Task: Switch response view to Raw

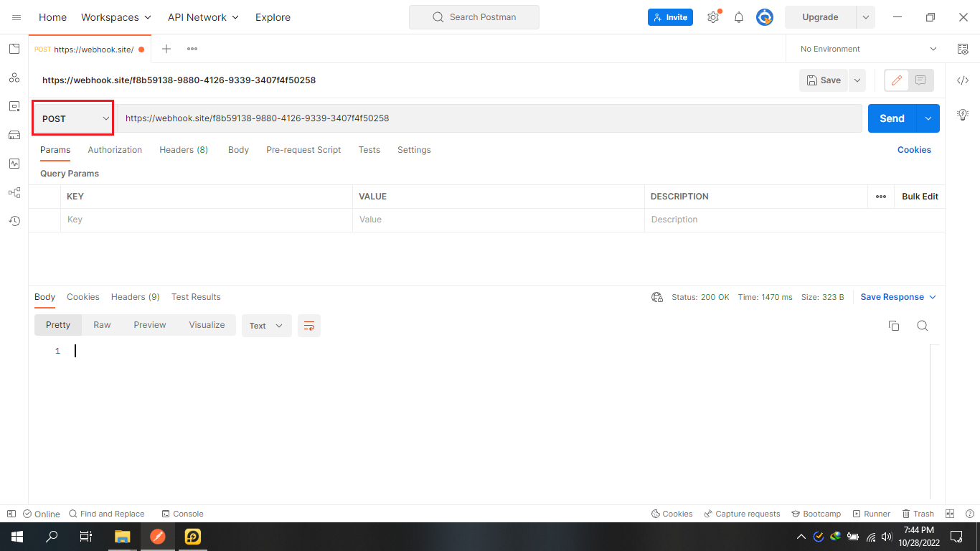Action: pyautogui.click(x=102, y=325)
